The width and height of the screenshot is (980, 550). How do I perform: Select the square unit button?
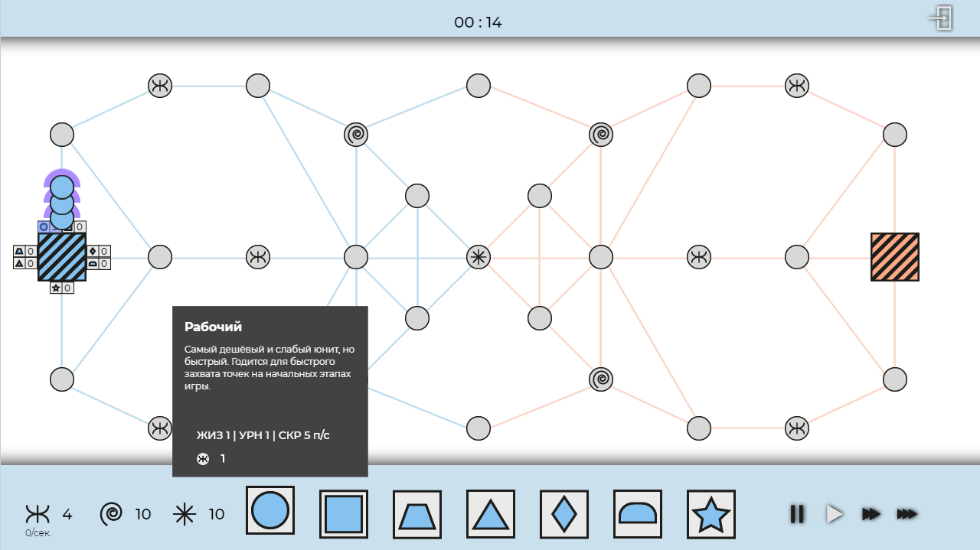click(344, 514)
